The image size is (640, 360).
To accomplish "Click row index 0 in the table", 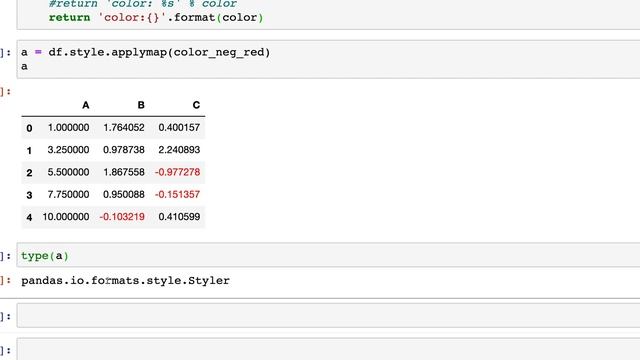I will pos(29,128).
